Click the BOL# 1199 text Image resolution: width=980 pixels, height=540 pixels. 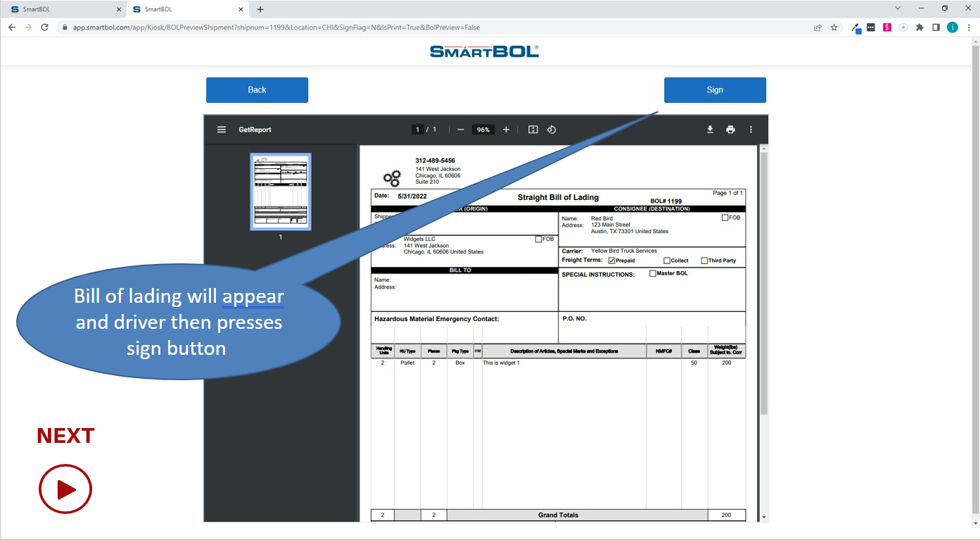[666, 201]
